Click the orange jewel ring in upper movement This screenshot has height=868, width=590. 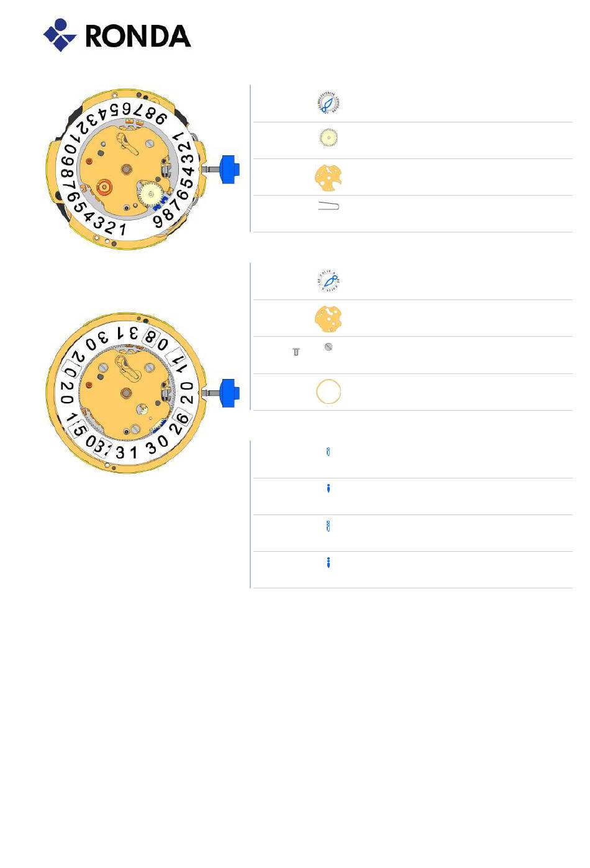(104, 185)
